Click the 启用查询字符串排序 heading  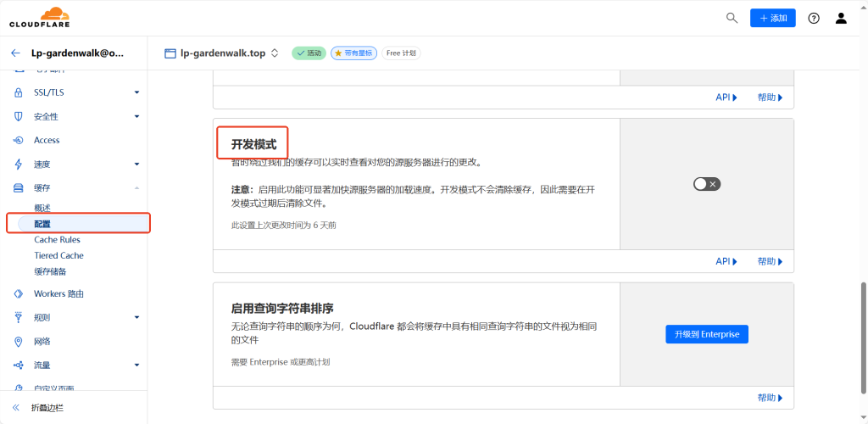tap(281, 308)
